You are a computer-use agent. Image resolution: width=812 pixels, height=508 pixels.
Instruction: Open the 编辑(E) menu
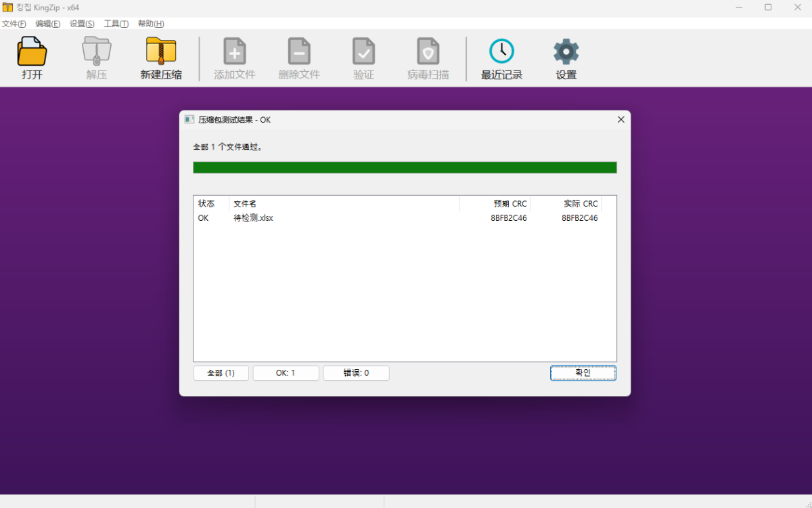[47, 24]
